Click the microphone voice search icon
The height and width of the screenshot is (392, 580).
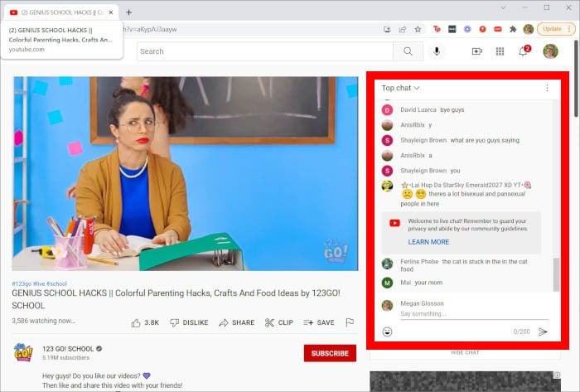tap(437, 51)
